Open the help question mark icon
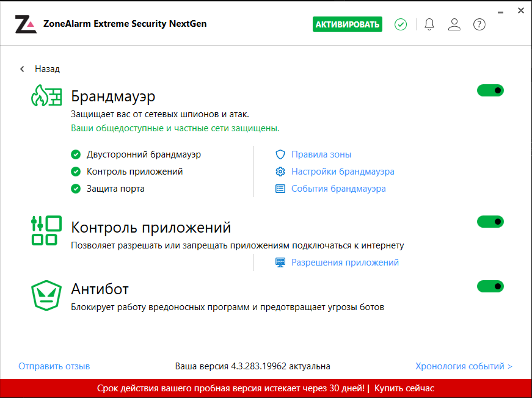This screenshot has width=532, height=398. [x=479, y=24]
